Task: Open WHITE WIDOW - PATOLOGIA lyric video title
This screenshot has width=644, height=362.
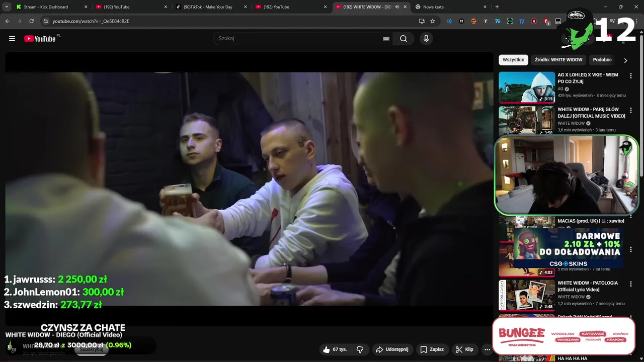Action: [x=587, y=286]
